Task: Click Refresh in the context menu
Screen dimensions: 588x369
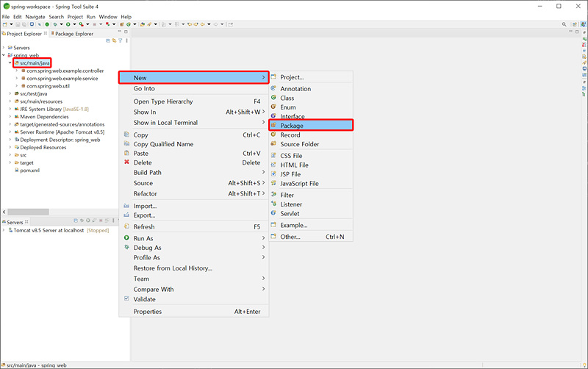Action: (193, 226)
